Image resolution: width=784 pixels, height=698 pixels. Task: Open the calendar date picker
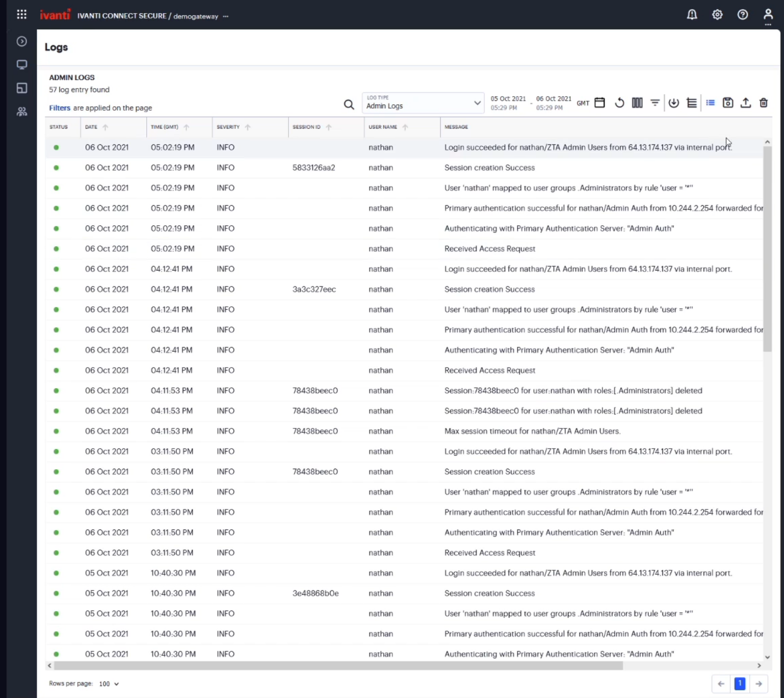pyautogui.click(x=600, y=103)
